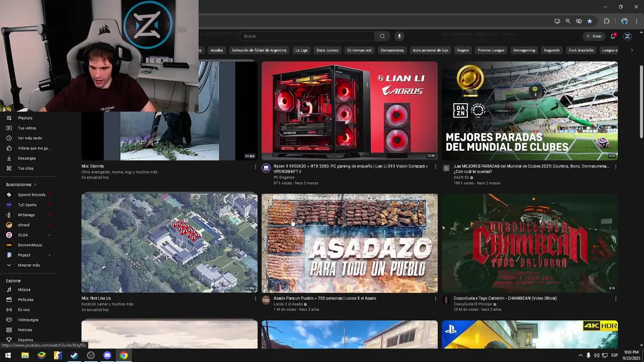Open the Chrome three-dot menu
Screen dimensions: 644x362
click(x=636, y=21)
